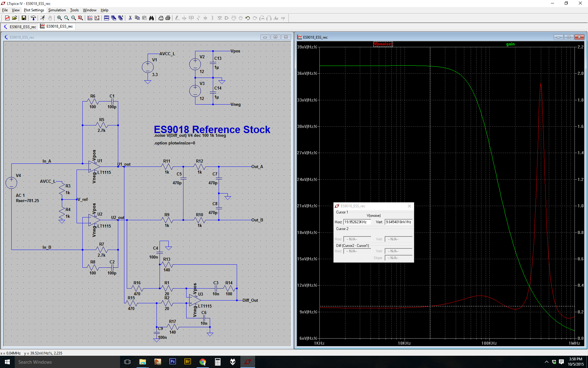
Task: Open a file with the folder icon
Action: [x=14, y=18]
